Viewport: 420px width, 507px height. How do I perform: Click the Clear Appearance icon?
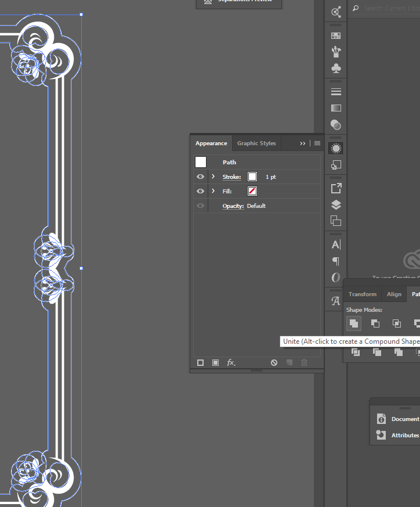point(274,363)
